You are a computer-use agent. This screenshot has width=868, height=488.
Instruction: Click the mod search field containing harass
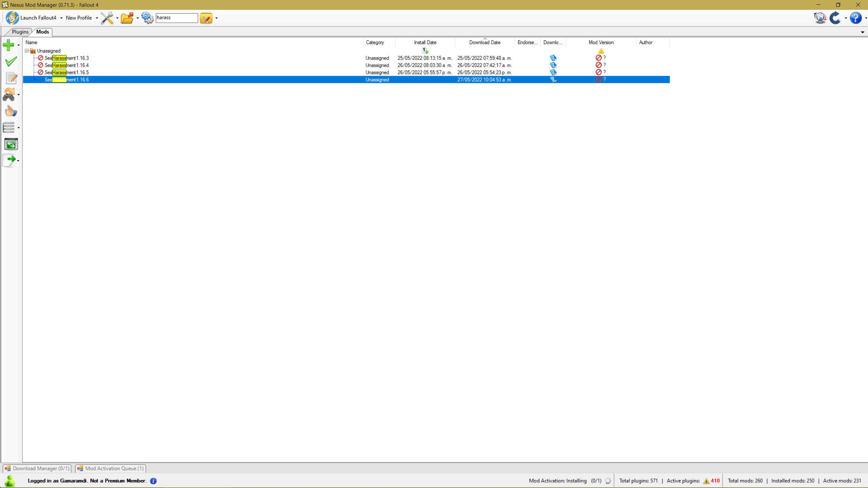pos(177,18)
